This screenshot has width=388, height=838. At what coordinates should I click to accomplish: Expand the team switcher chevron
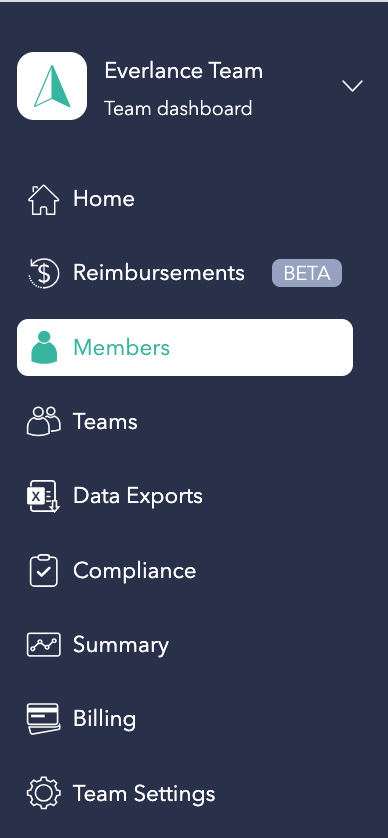(352, 86)
